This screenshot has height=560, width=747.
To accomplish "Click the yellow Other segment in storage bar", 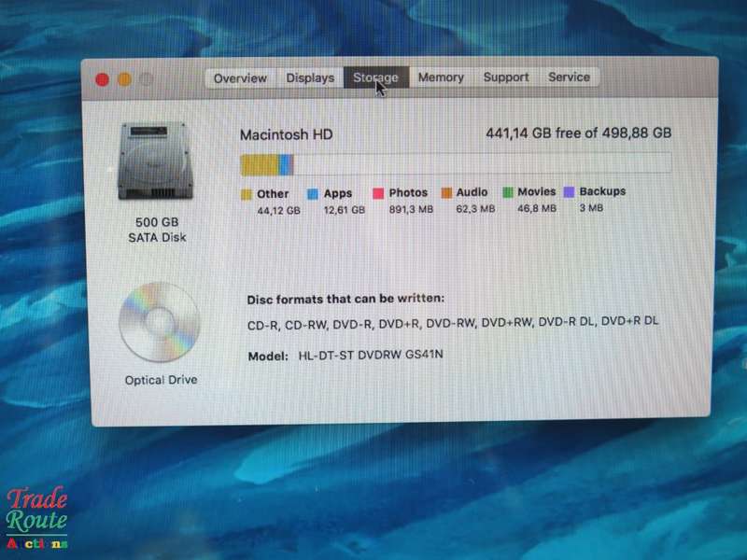I will 260,165.
